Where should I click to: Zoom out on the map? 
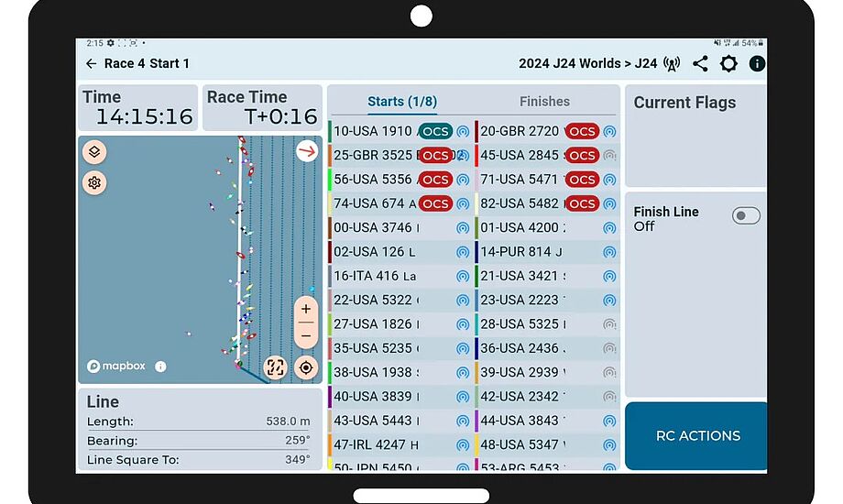point(306,334)
